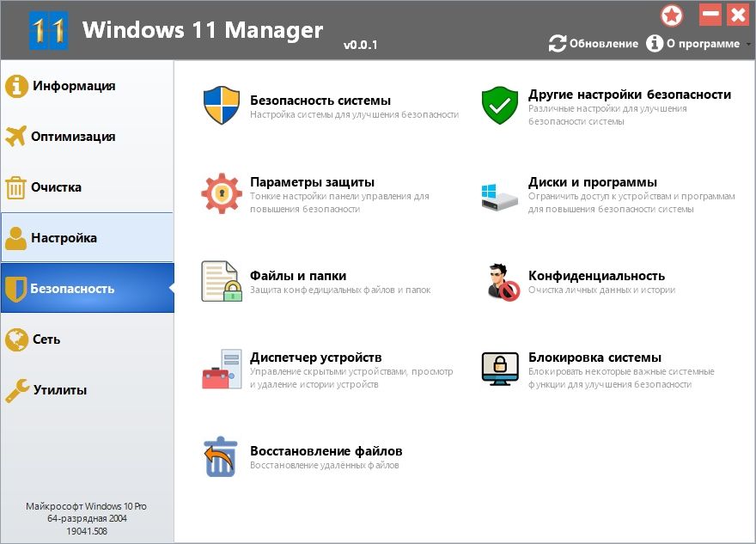Select the Настройка section

[87, 238]
